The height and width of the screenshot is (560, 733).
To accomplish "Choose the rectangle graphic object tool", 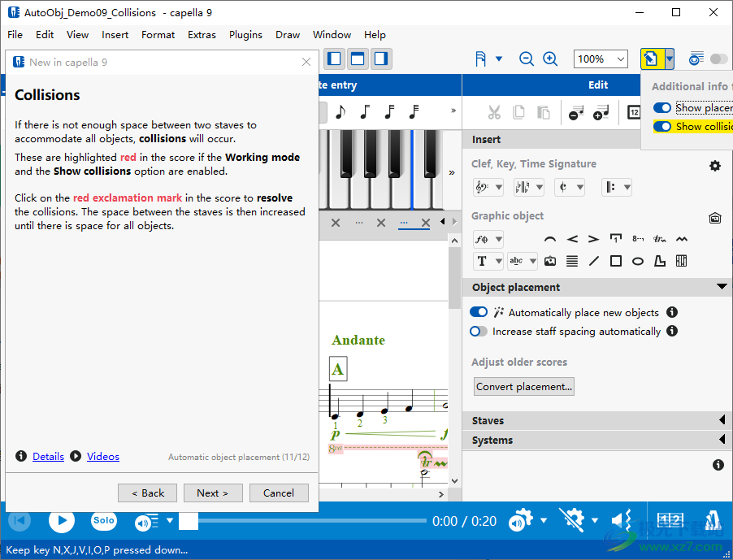I will coord(616,261).
